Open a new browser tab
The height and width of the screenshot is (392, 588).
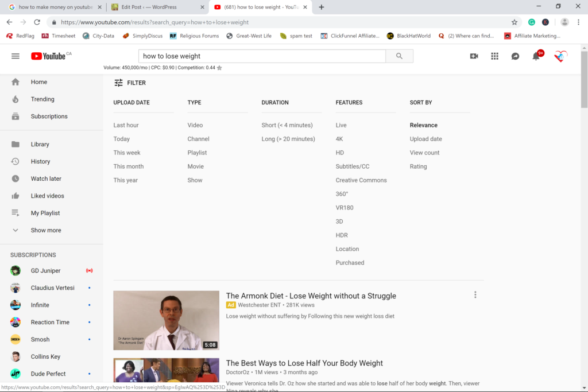[x=322, y=7]
